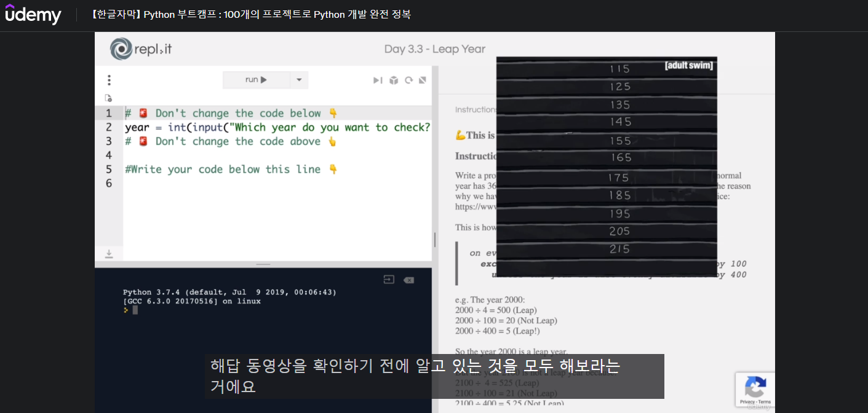Click the "[GCC 6.3.0 20170516] on linux" line

coord(192,301)
